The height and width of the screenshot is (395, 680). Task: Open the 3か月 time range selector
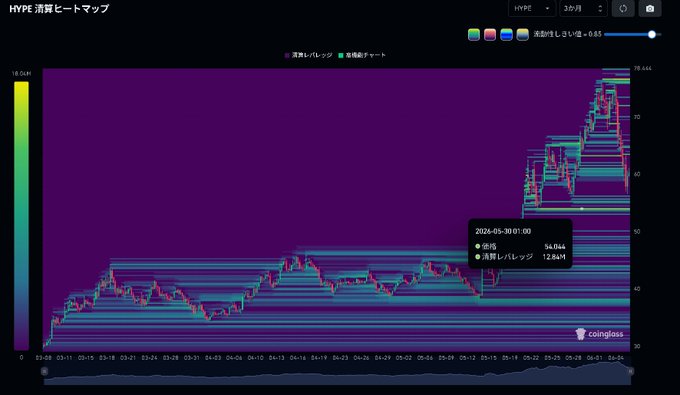click(583, 8)
